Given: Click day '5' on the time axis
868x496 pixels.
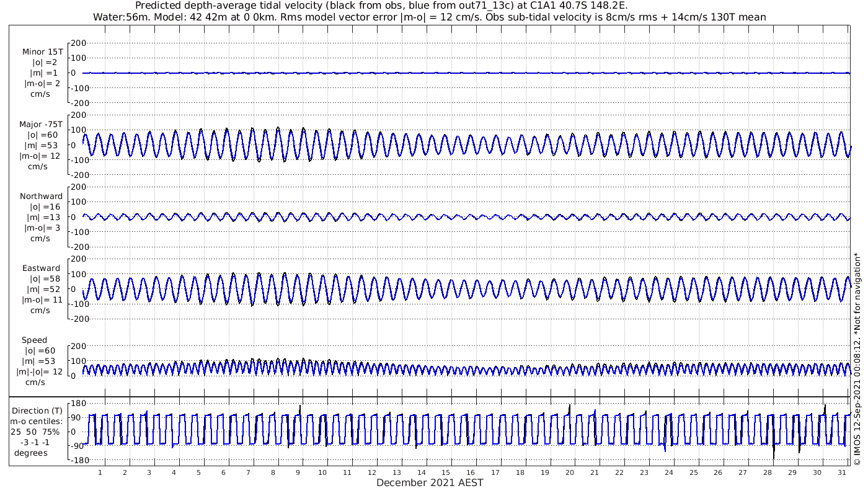Looking at the screenshot, I should tap(198, 472).
